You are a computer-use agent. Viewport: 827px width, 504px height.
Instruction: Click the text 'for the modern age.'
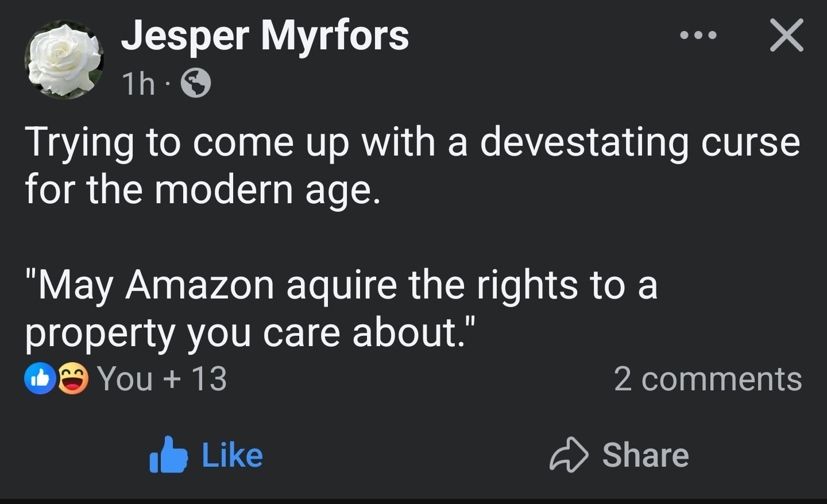click(x=203, y=189)
